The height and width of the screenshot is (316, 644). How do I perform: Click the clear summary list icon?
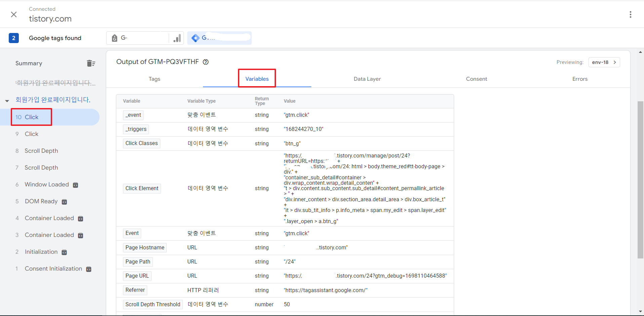click(x=91, y=63)
